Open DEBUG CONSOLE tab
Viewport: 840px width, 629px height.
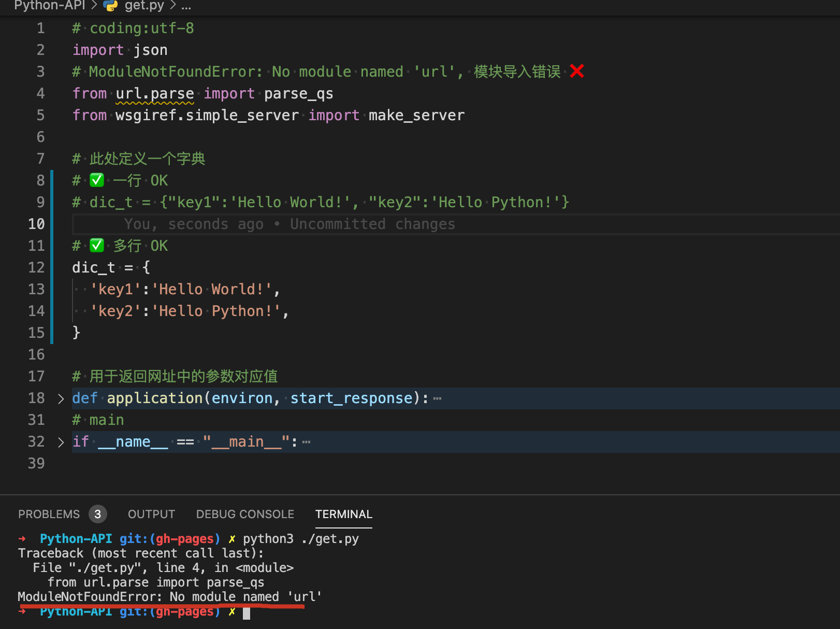245,514
